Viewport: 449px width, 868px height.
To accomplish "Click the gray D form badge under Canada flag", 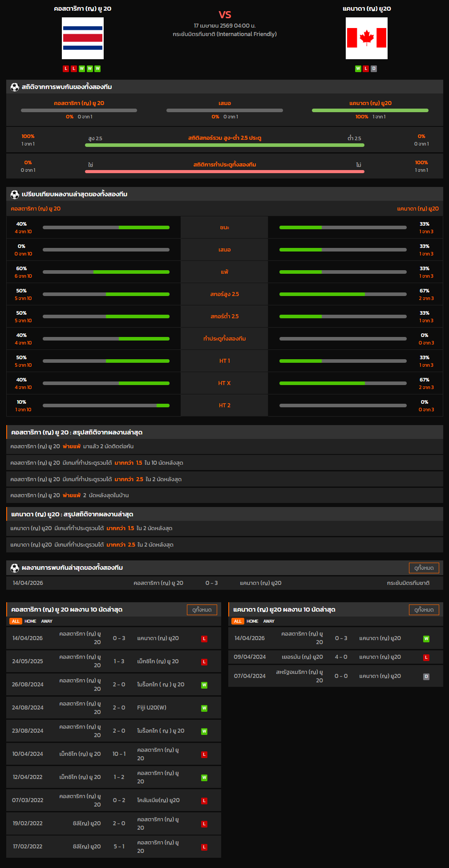I will 374,69.
